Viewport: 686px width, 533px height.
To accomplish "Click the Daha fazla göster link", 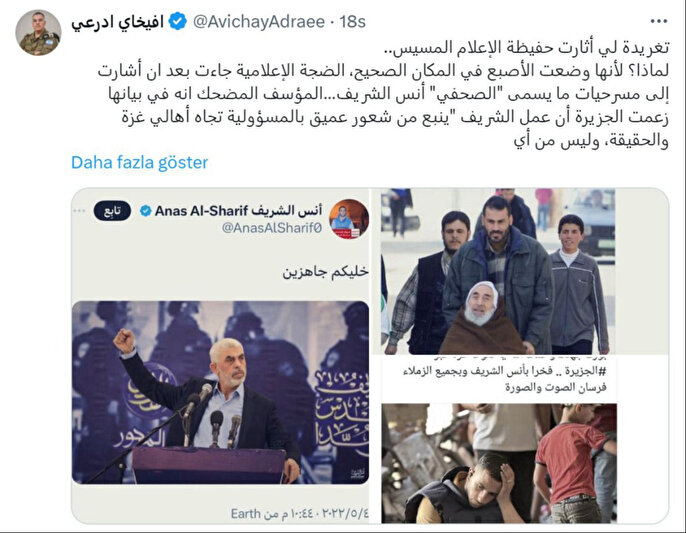I will coord(139,162).
